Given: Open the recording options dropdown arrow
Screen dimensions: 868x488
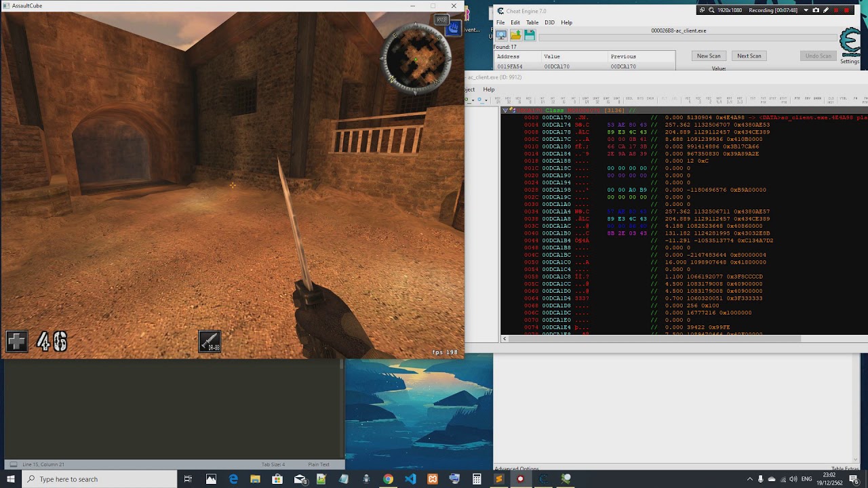Looking at the screenshot, I should 806,10.
